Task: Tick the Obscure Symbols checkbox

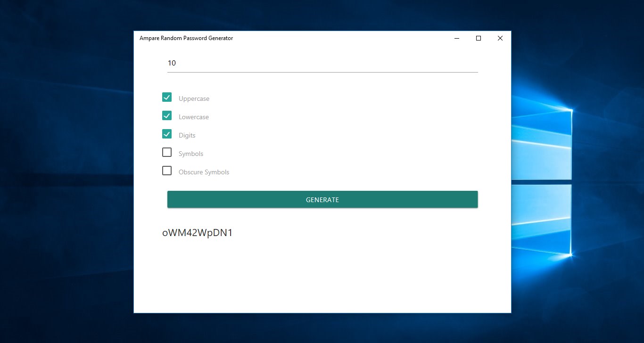Action: click(167, 171)
